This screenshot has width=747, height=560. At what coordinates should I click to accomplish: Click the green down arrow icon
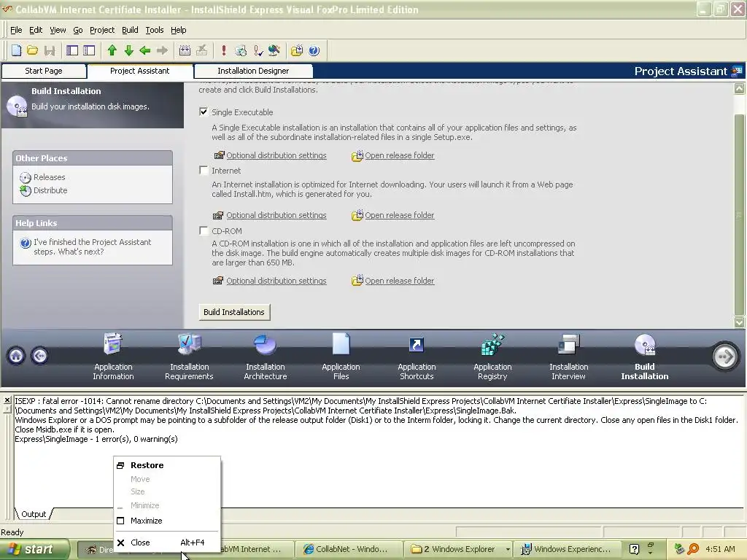coord(129,50)
